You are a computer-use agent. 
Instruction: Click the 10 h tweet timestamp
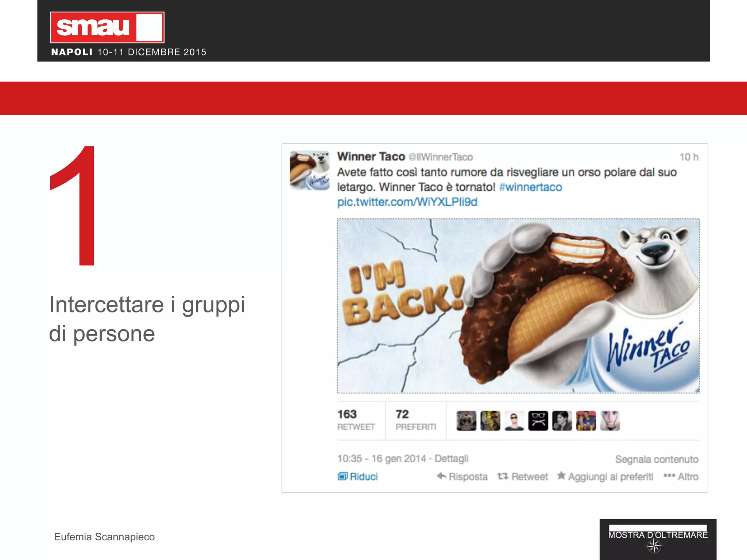(688, 157)
